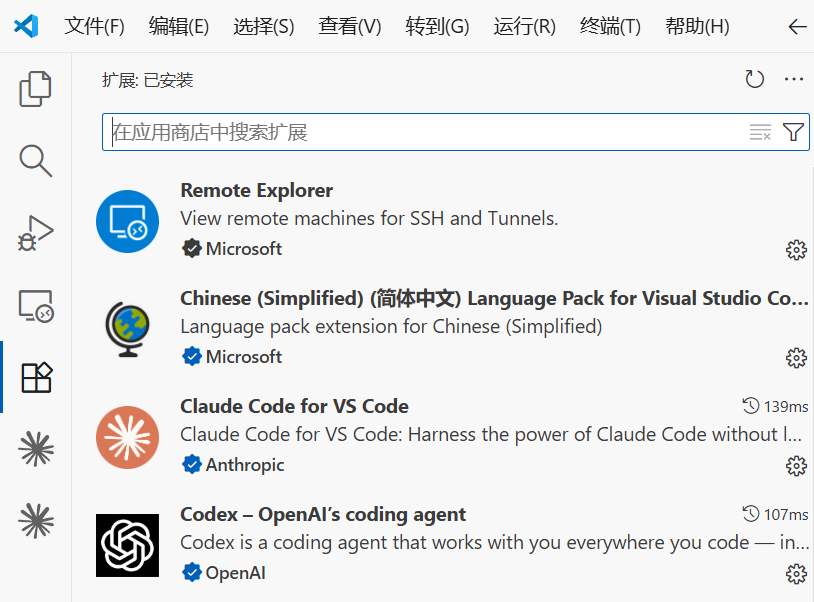Clear extension search results

[760, 132]
